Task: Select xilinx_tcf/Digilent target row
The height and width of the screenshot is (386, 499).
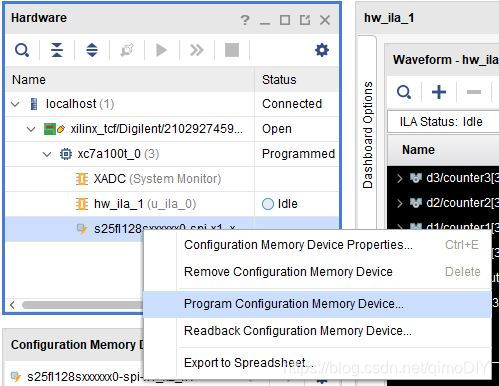Action: pos(172,129)
